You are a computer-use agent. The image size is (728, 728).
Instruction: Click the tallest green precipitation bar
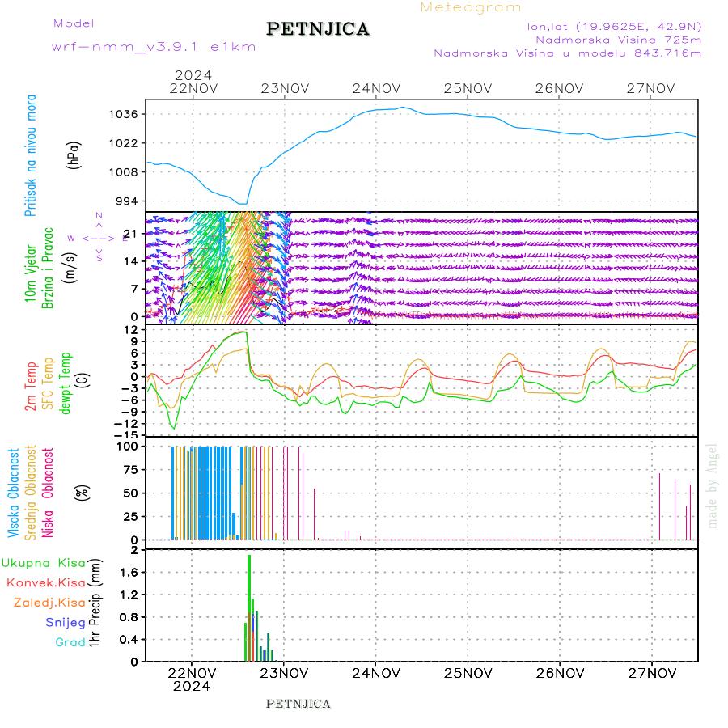[249, 608]
